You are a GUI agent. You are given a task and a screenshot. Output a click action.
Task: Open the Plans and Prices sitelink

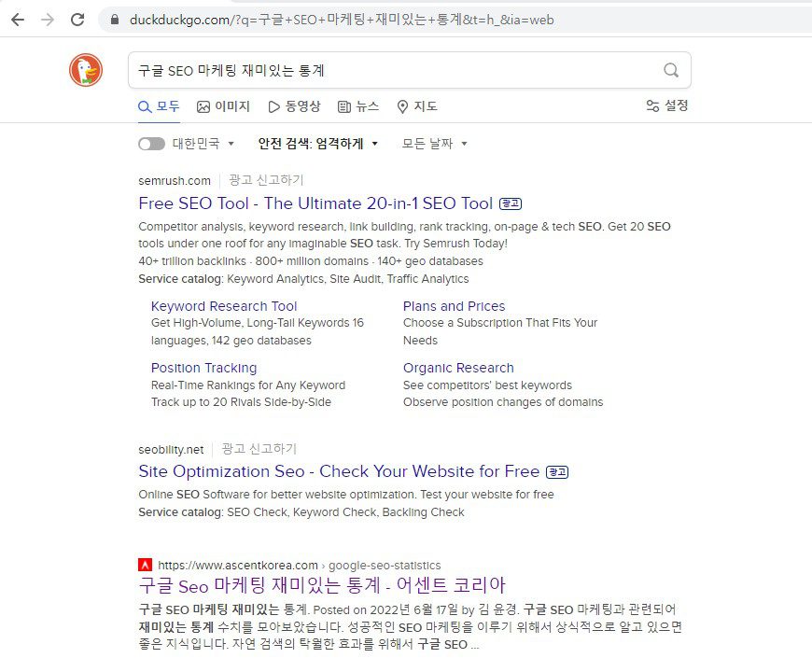(x=455, y=306)
